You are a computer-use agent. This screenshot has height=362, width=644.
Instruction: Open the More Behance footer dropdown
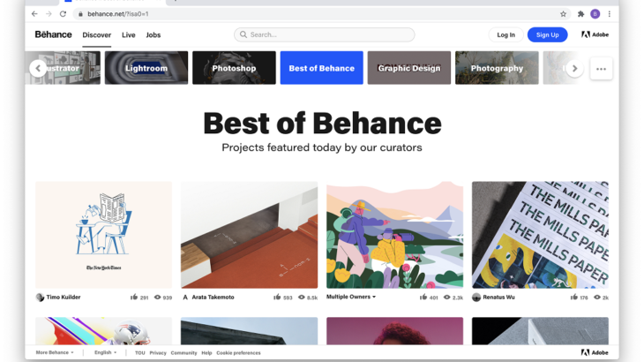(55, 352)
